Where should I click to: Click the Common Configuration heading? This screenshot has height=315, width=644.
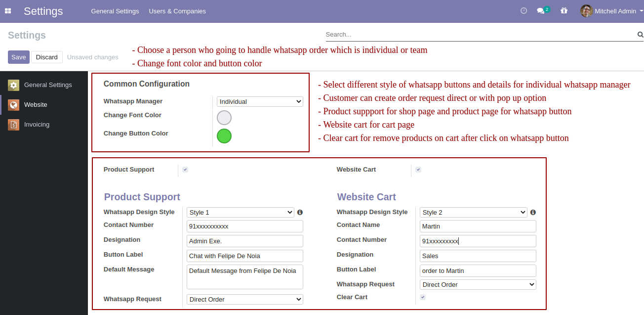(147, 84)
